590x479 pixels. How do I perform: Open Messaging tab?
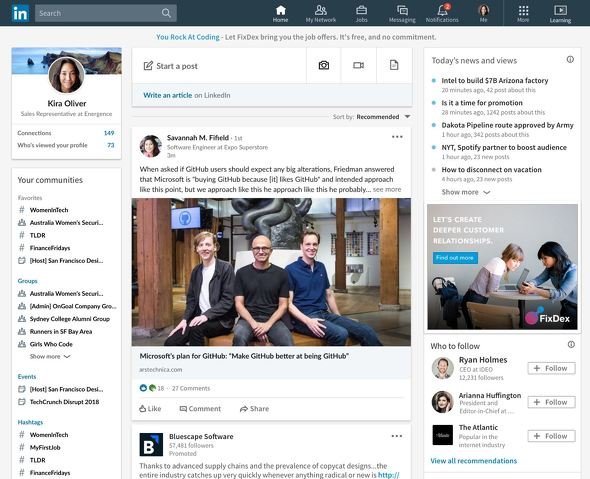pyautogui.click(x=402, y=14)
